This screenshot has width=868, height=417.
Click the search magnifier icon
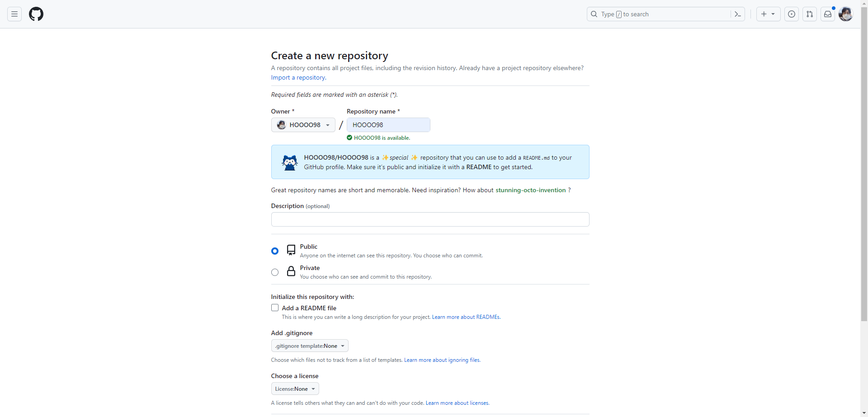pyautogui.click(x=594, y=14)
